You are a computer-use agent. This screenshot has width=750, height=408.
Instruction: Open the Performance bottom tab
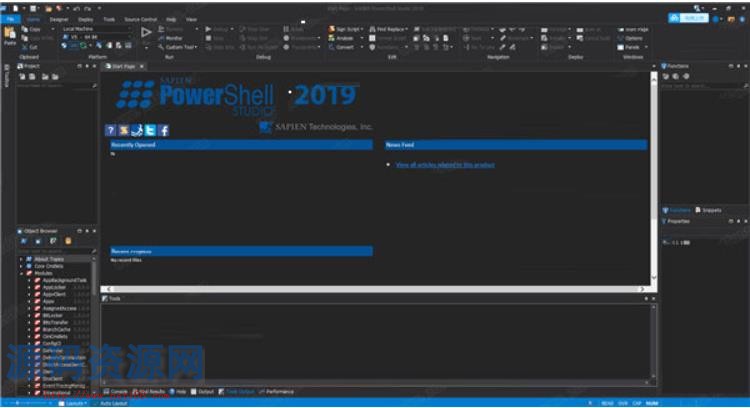(276, 392)
